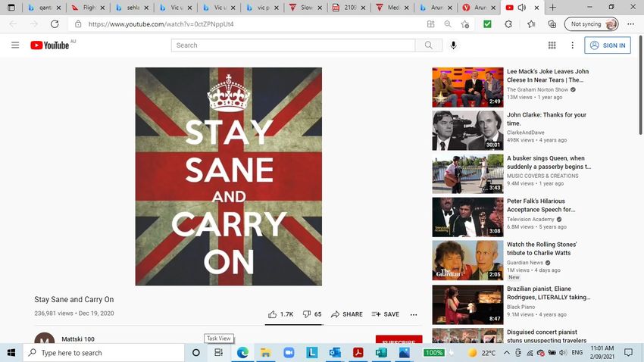Image resolution: width=644 pixels, height=362 pixels.
Task: Open YouTube settings three-dot menu
Action: click(x=573, y=45)
